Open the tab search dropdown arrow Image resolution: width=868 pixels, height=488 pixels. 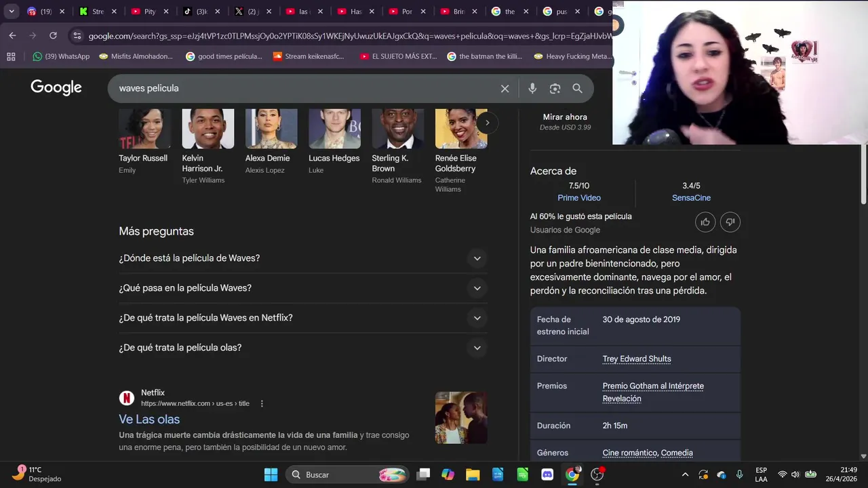pos(12,12)
